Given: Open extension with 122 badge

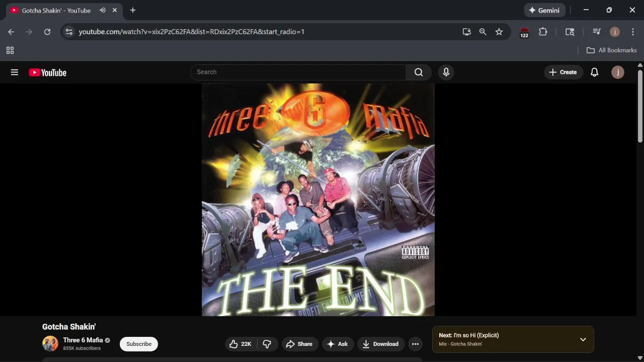Looking at the screenshot, I should pyautogui.click(x=524, y=32).
